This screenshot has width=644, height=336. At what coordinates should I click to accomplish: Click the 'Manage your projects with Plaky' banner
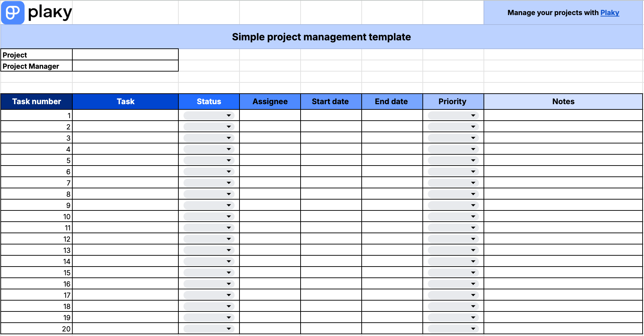coord(563,13)
